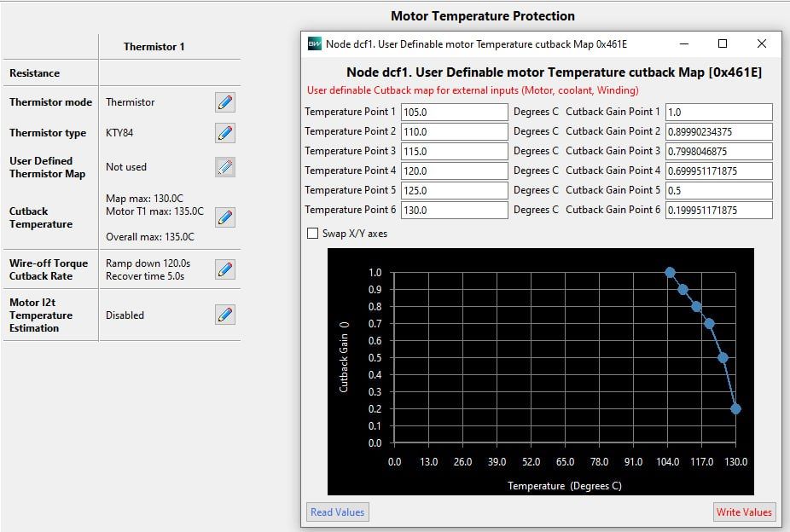
Task: Focus the Temperature Point 6 field
Action: [455, 210]
